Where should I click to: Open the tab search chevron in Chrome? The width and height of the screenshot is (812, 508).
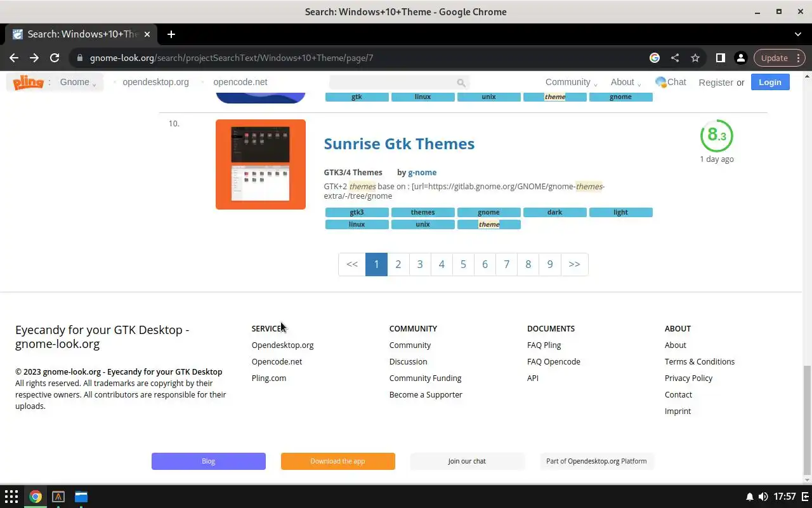click(x=798, y=34)
